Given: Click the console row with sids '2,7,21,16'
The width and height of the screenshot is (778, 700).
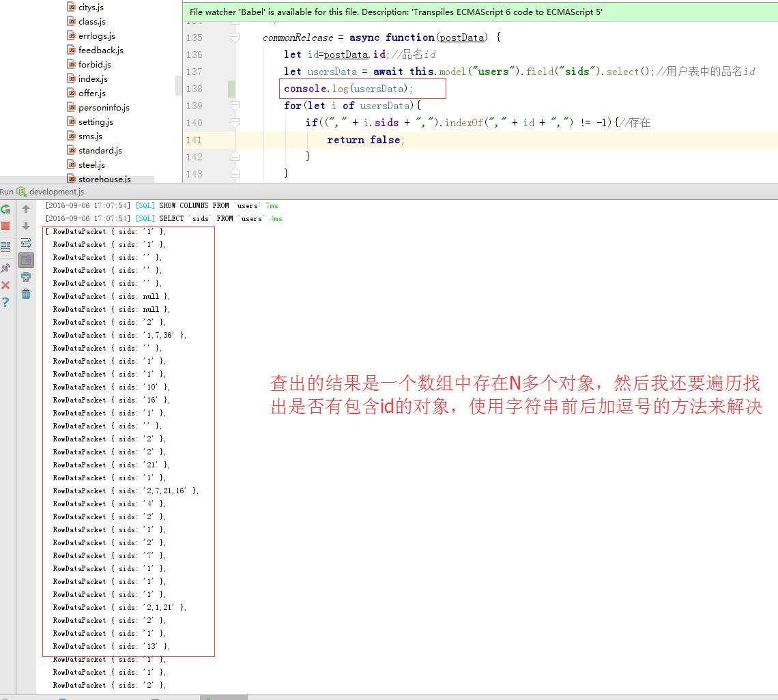Looking at the screenshot, I should pos(126,491).
